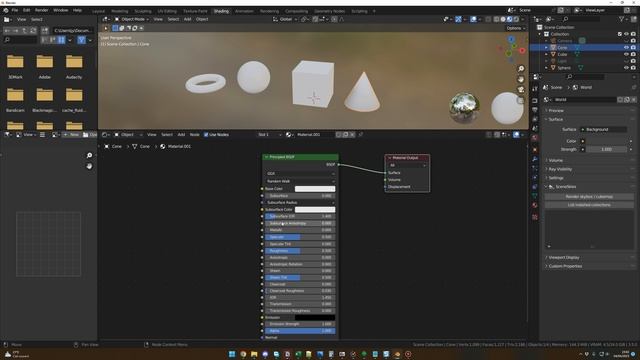640x360 pixels.
Task: Go to parent directory in file browser
Action: tap(24, 31)
